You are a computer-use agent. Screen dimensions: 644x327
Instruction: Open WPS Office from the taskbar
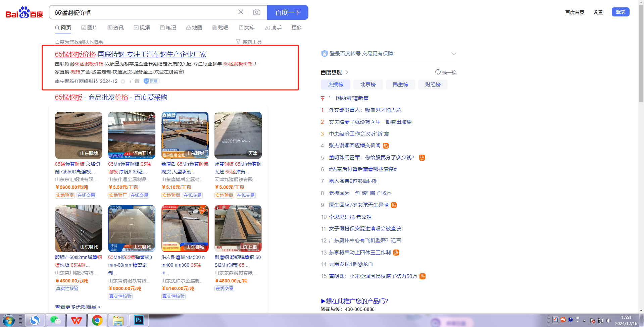(x=76, y=321)
